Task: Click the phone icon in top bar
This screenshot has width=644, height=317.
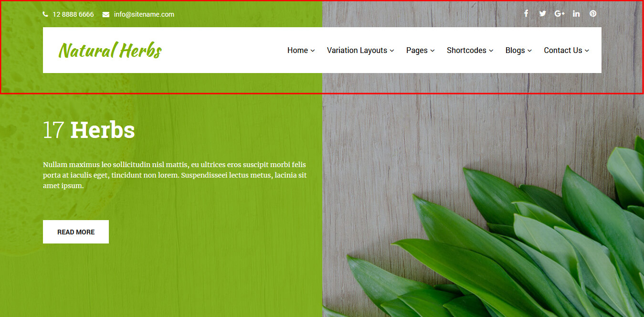Action: coord(45,14)
